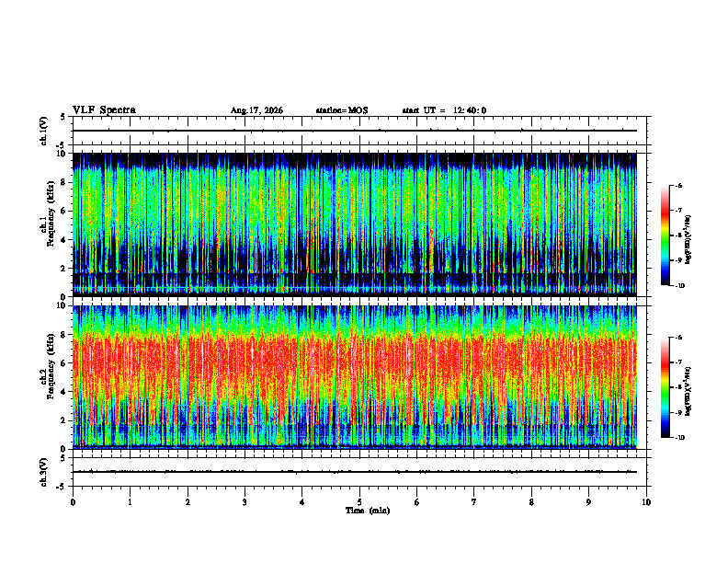Click the "5" minute tick on time axis
728x563 pixels.
(x=359, y=502)
